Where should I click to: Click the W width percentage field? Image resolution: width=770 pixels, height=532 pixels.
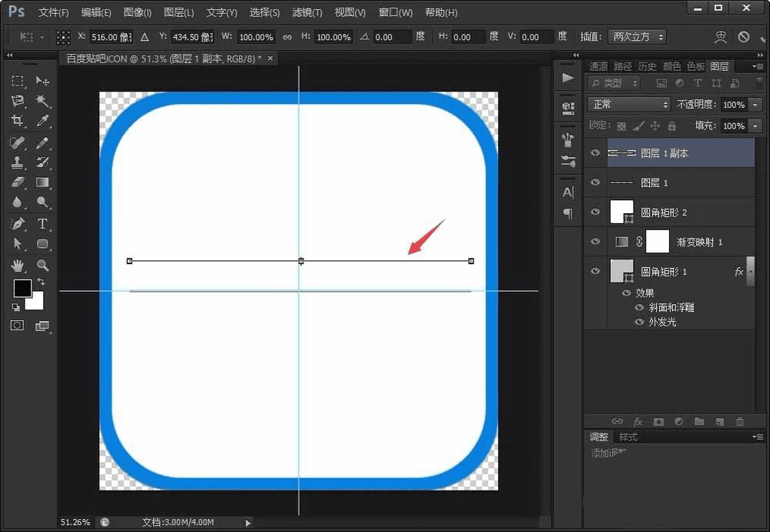(256, 37)
